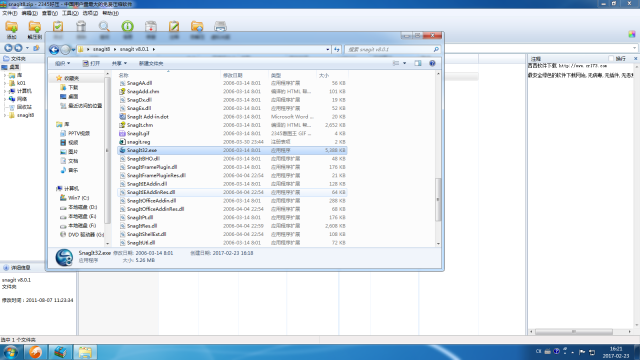This screenshot has height=360, width=640.
Task: Click the Add (添加) archive toolbar icon
Action: point(11,30)
